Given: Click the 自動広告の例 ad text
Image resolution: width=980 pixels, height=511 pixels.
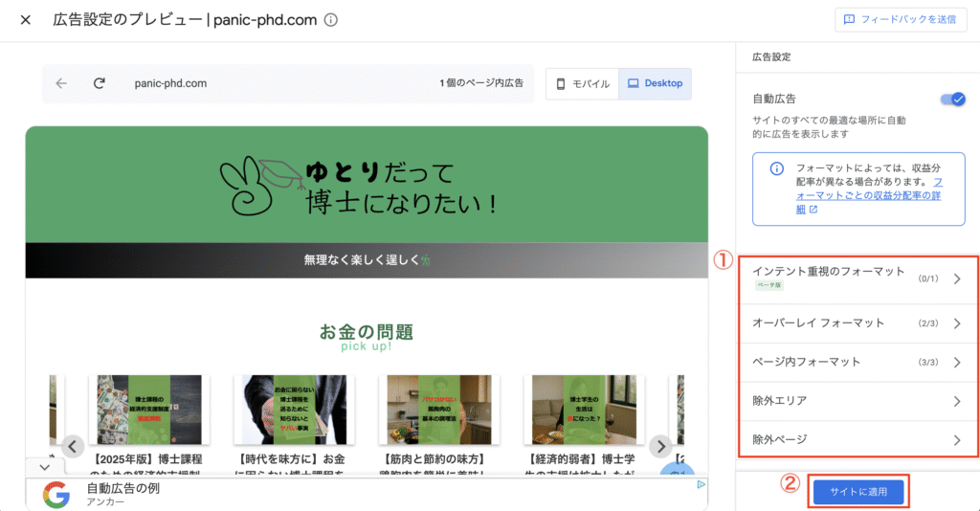Looking at the screenshot, I should 123,488.
